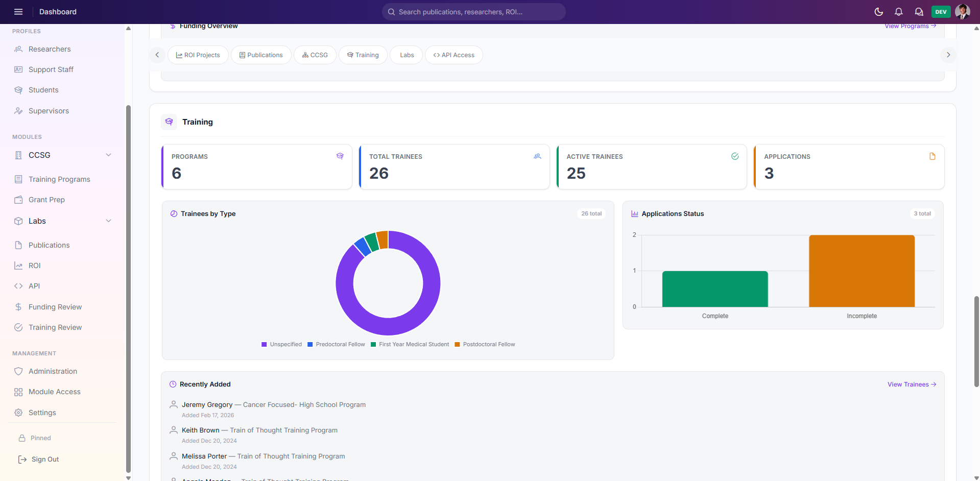The image size is (980, 481).
Task: Open the chat messages icon
Action: (x=919, y=12)
